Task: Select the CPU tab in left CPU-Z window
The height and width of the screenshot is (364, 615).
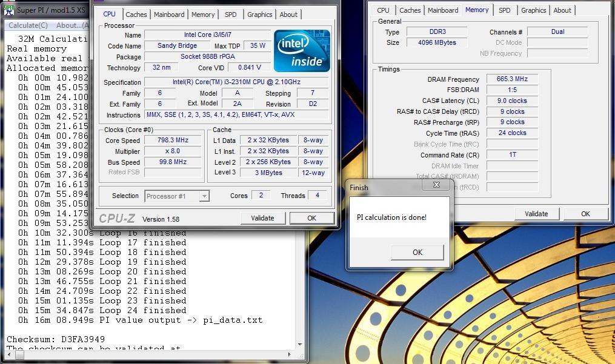Action: point(110,14)
